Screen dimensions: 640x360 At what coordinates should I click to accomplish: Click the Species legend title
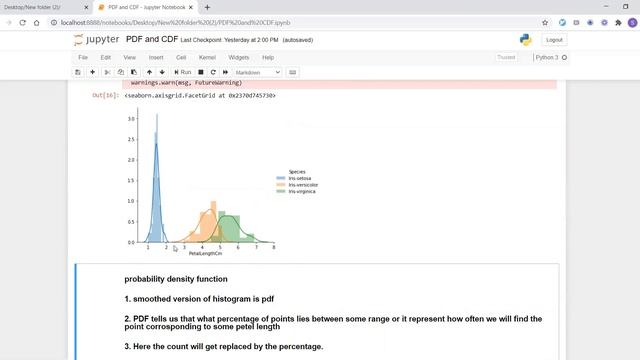point(297,172)
